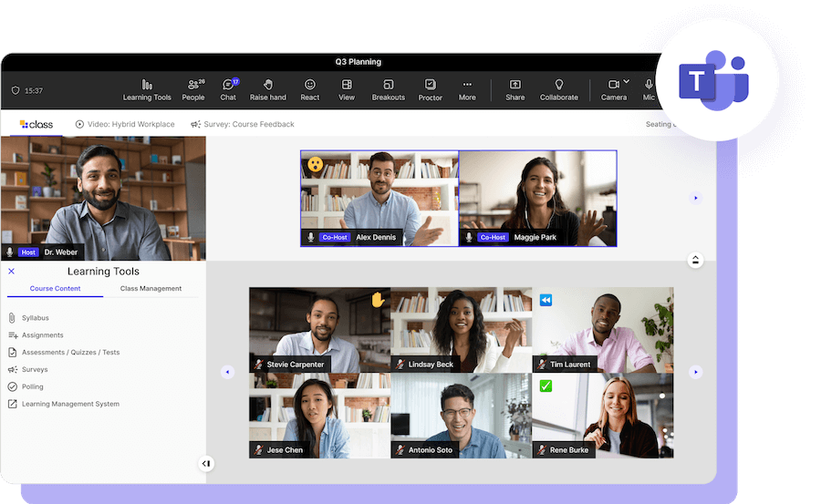Viewport: 821px width, 504px height.
Task: Open the Syllabus link
Action: coord(35,318)
